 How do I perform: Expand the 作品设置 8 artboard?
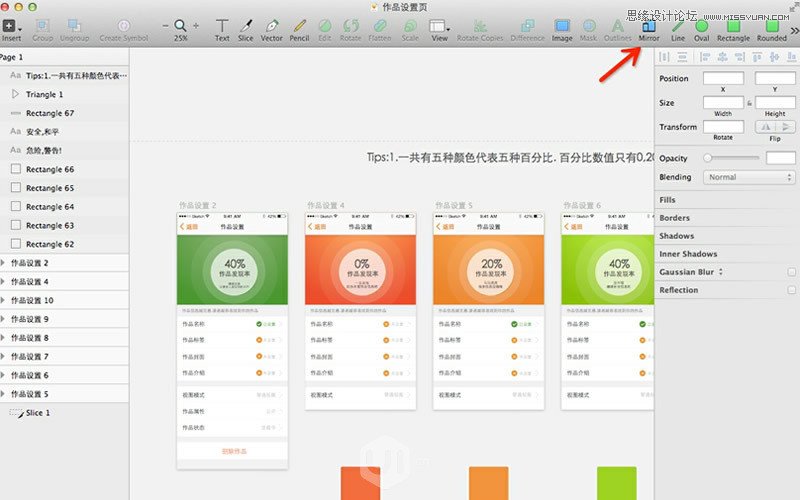tap(3, 338)
